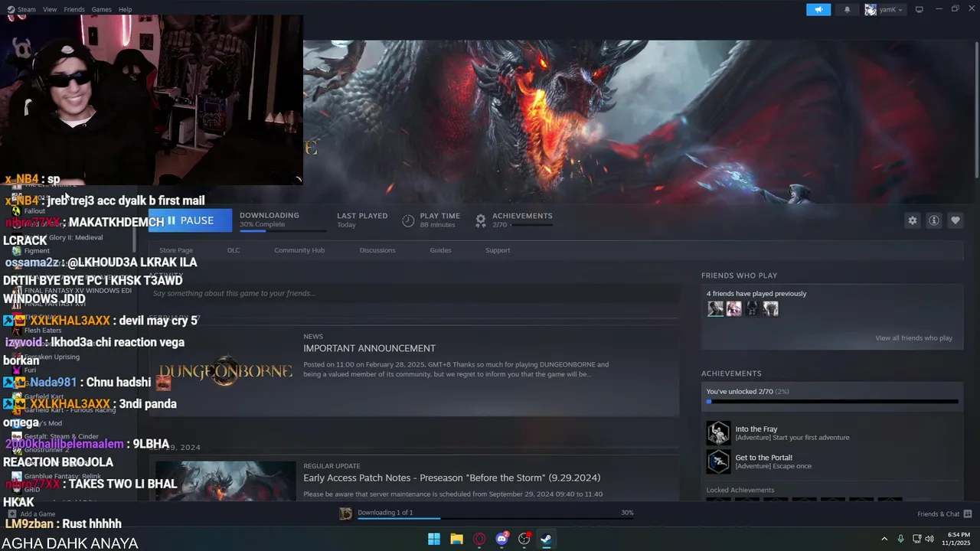
Task: Click the yamK profile avatar
Action: point(871,9)
